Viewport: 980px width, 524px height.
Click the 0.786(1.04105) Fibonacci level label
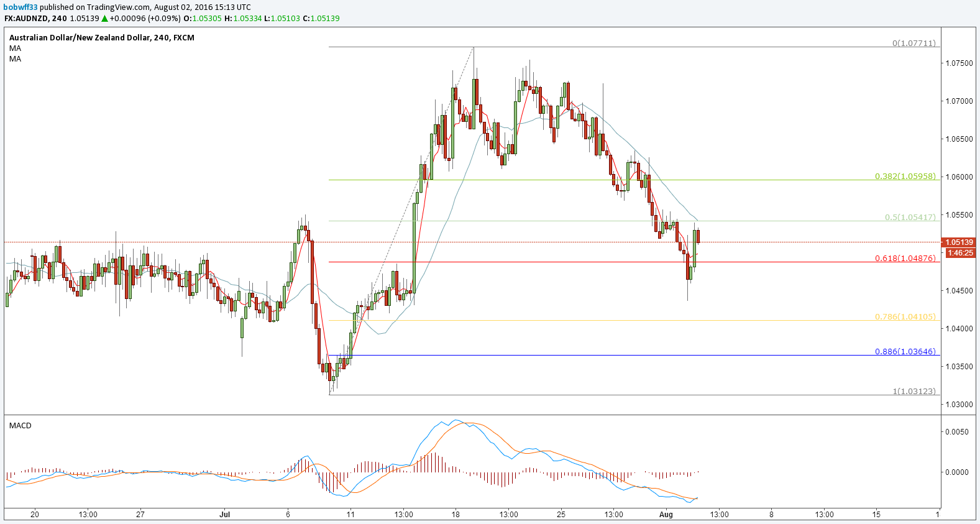coord(905,317)
